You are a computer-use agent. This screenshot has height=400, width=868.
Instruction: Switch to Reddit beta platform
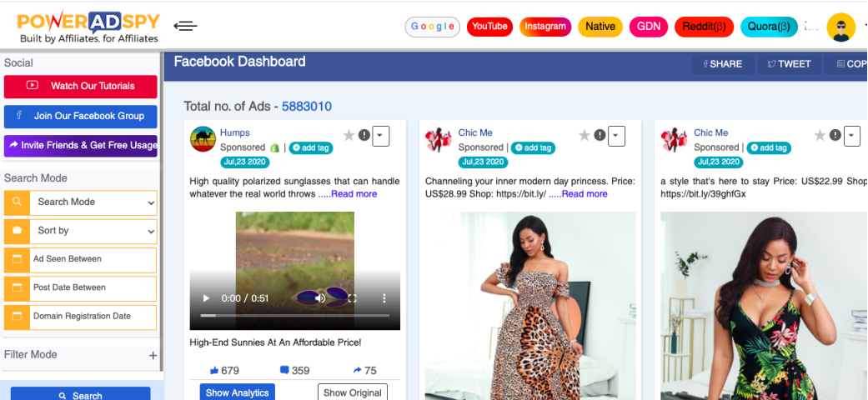(x=704, y=27)
